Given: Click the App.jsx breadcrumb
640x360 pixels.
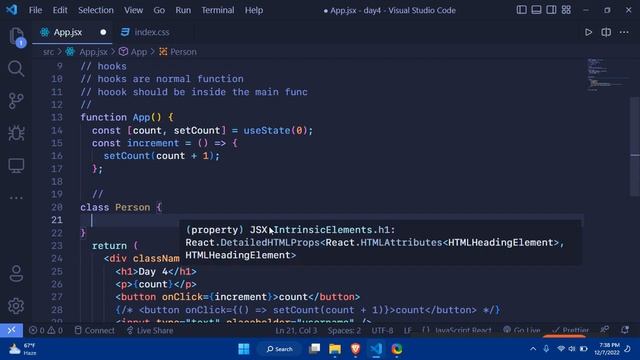Looking at the screenshot, I should pos(93,52).
